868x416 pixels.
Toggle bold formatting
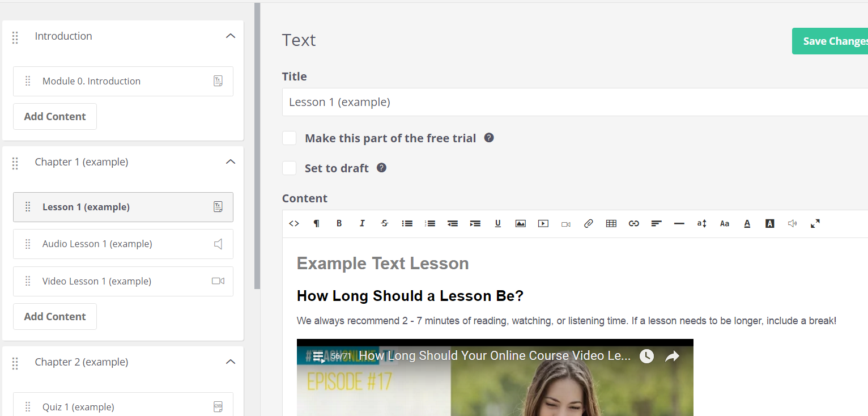(x=339, y=223)
